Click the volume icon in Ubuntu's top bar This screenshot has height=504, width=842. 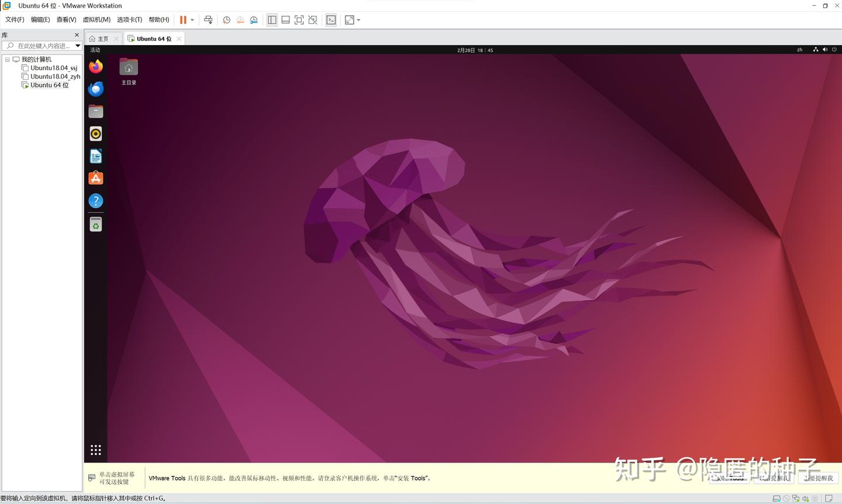825,50
